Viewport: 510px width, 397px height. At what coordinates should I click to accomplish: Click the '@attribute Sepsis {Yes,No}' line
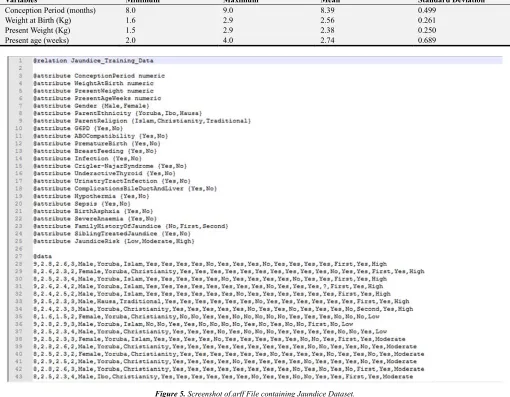tap(82, 204)
